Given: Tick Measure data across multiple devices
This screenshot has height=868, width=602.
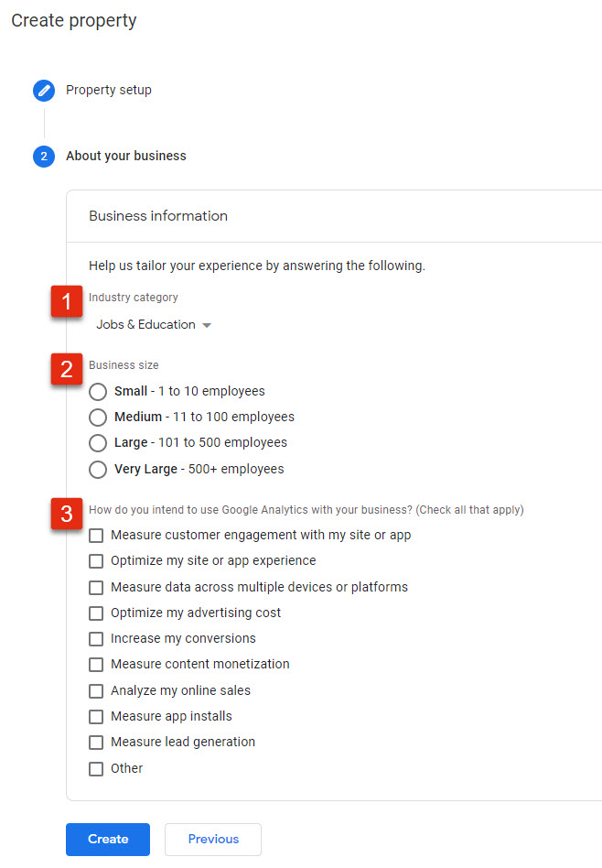Looking at the screenshot, I should pos(96,587).
